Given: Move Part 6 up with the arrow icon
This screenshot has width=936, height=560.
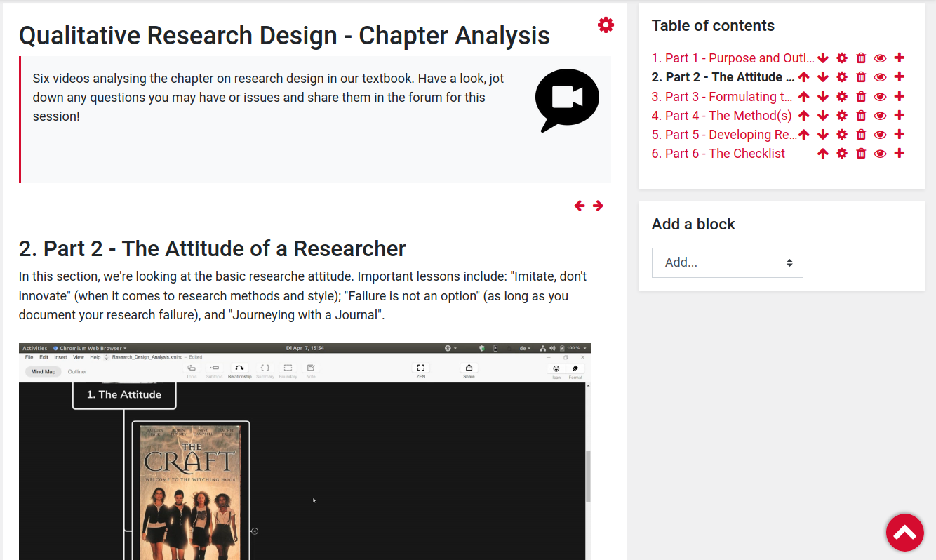Looking at the screenshot, I should pyautogui.click(x=822, y=153).
